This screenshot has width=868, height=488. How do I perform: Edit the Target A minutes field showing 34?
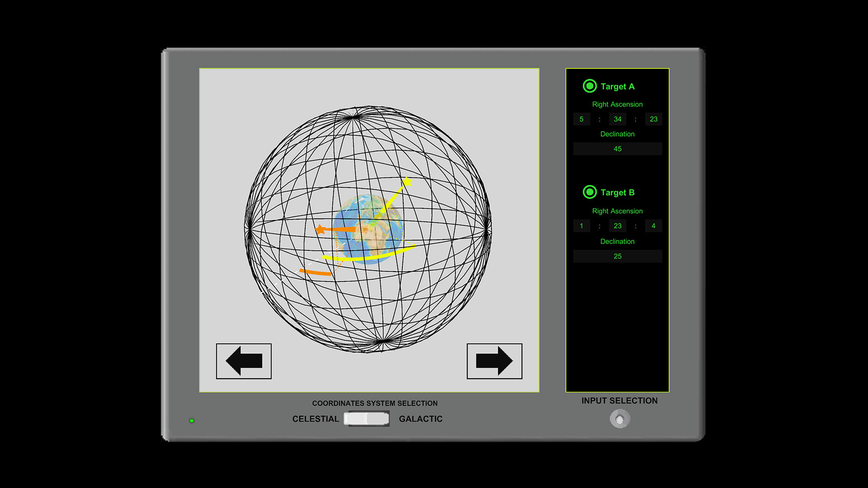click(x=617, y=119)
